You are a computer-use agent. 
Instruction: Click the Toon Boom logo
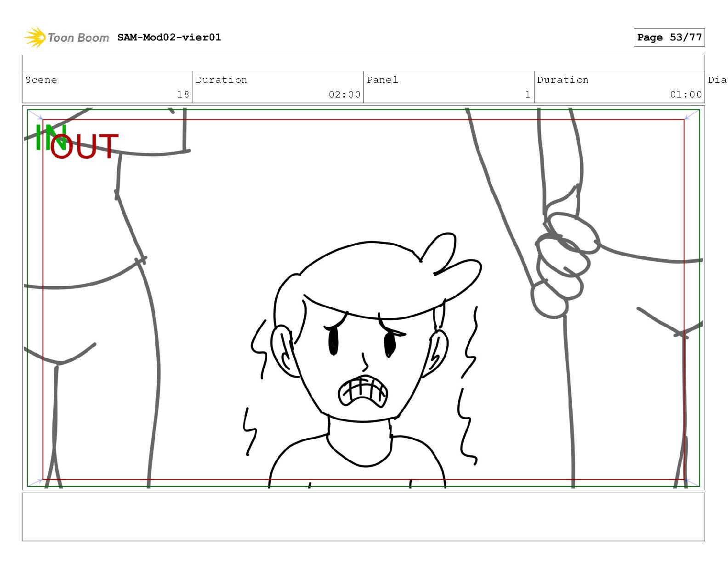(67, 37)
